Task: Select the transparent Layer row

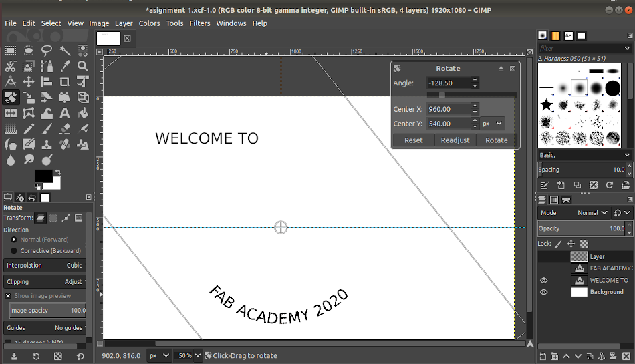Action: [x=585, y=256]
